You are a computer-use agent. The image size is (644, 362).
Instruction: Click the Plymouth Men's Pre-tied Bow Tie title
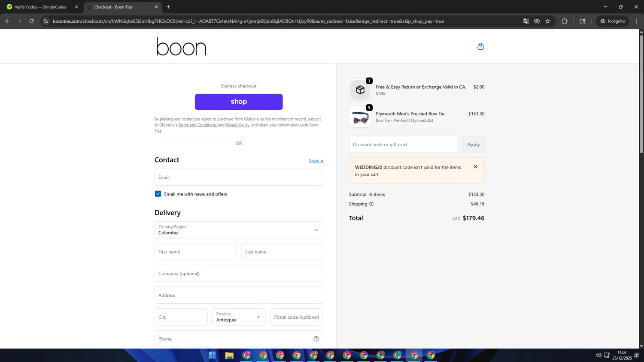coord(410,114)
